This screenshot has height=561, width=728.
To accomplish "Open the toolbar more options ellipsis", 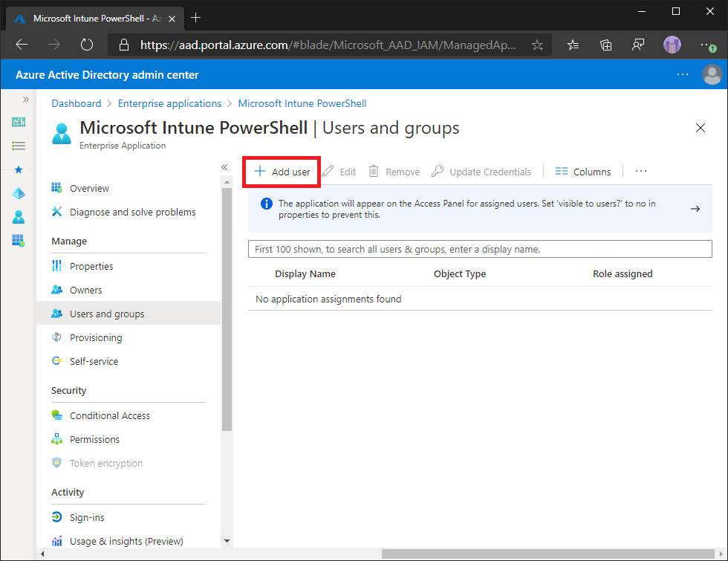I will click(640, 172).
